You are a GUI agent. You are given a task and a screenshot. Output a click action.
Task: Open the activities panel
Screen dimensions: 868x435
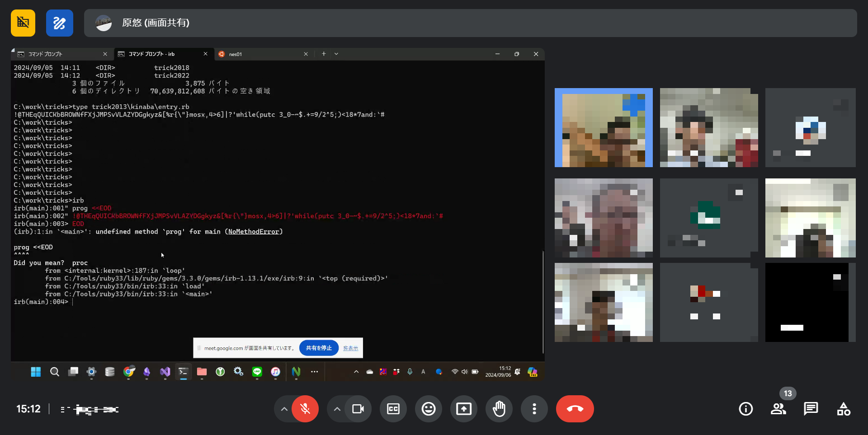click(843, 409)
